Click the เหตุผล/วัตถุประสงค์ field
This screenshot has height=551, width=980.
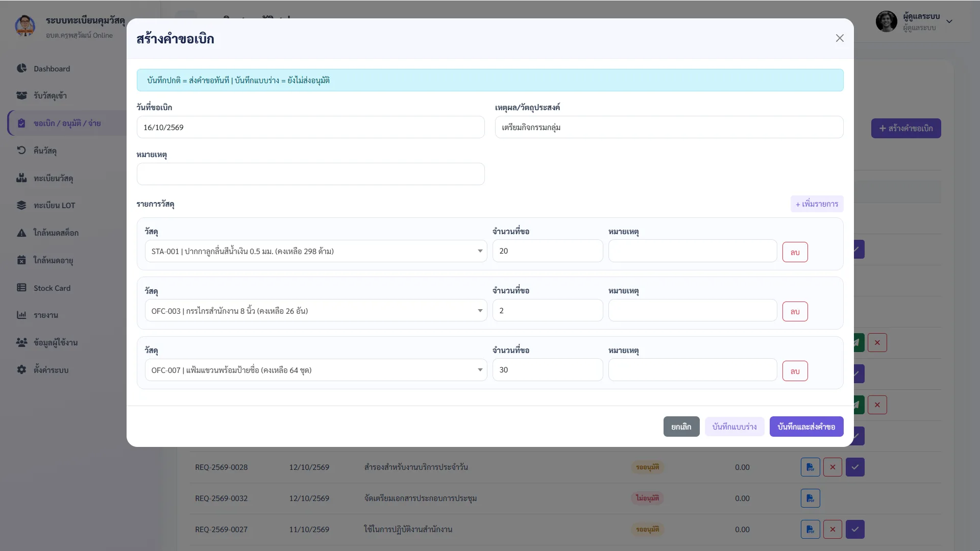(669, 127)
